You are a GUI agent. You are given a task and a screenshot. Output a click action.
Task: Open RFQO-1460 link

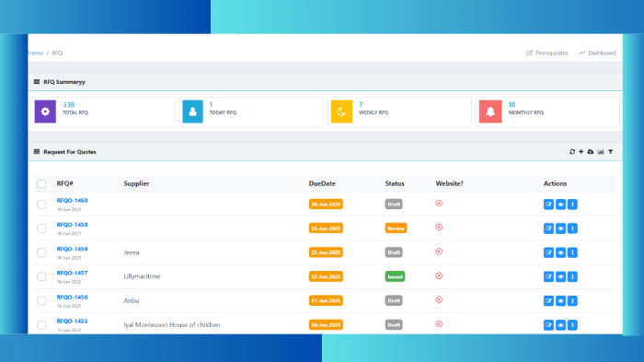73,200
